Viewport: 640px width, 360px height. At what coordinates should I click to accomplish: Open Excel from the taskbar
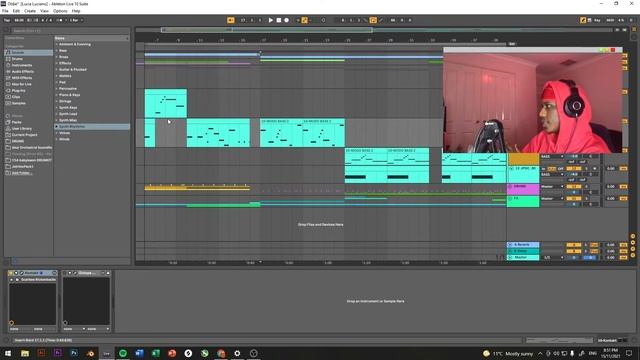156,353
